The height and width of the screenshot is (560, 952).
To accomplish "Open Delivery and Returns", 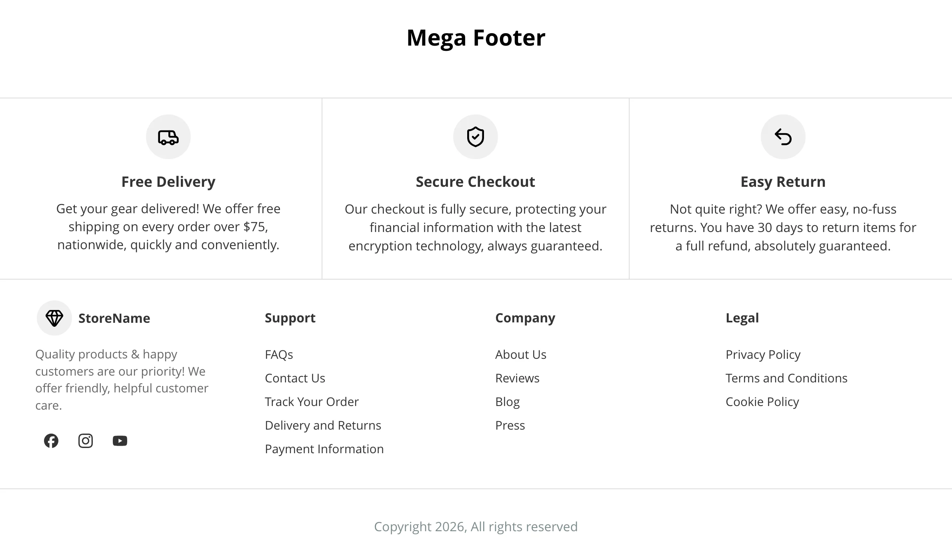I will 323,425.
